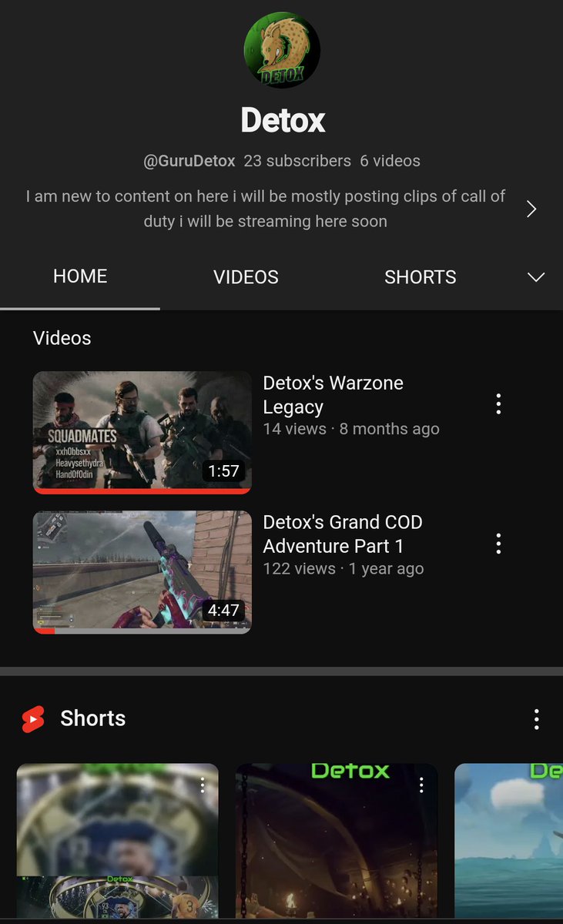
Task: Click the 122 views · 1 year ago text
Action: tap(343, 569)
